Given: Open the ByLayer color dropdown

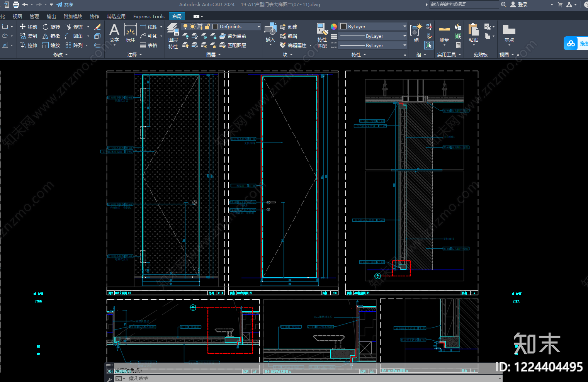Looking at the screenshot, I should pos(404,27).
